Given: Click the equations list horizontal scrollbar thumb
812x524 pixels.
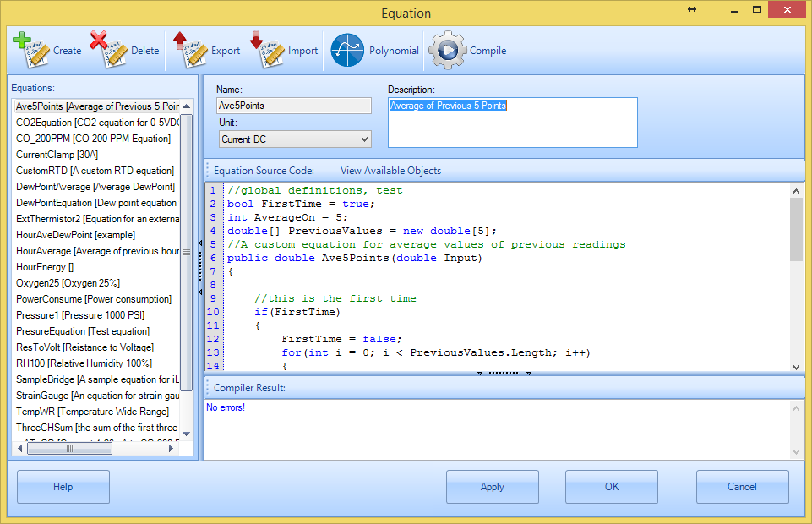Looking at the screenshot, I should [x=69, y=449].
